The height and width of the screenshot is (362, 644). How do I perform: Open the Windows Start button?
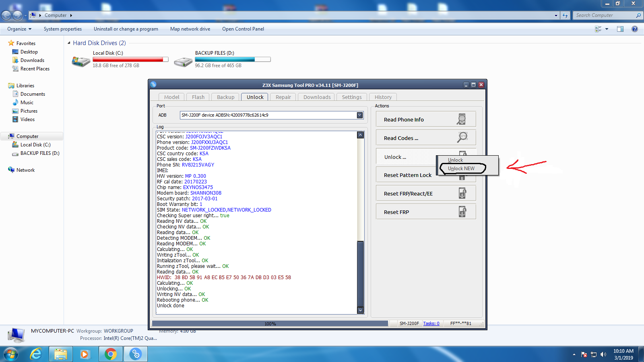[11, 354]
